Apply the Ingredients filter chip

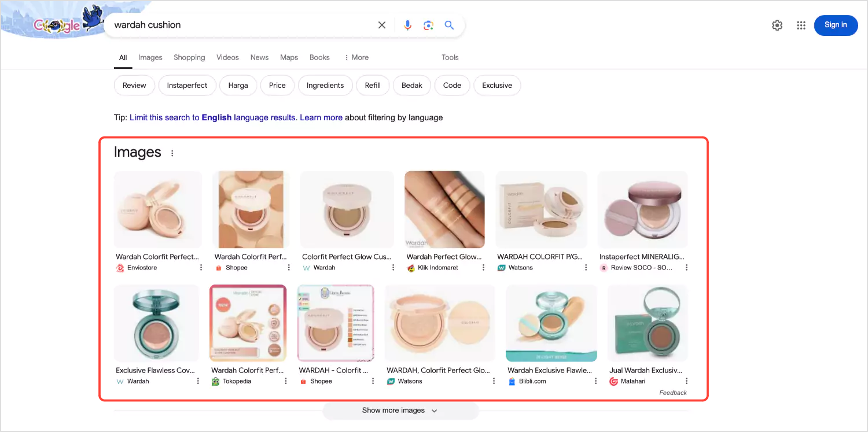(325, 86)
